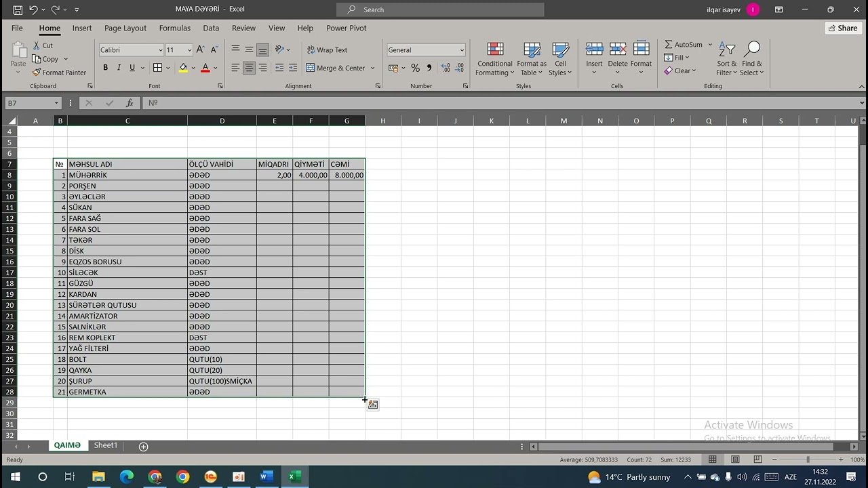
Task: Add a new sheet with plus icon
Action: click(x=143, y=446)
